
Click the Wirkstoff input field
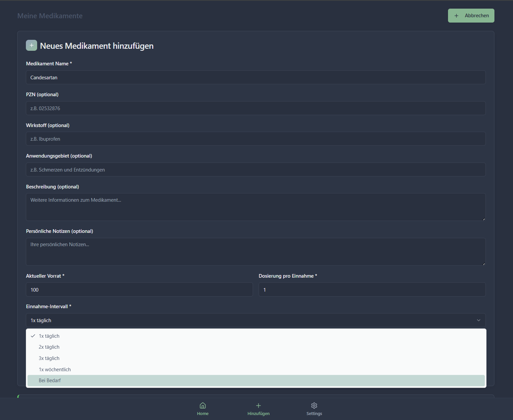point(256,139)
